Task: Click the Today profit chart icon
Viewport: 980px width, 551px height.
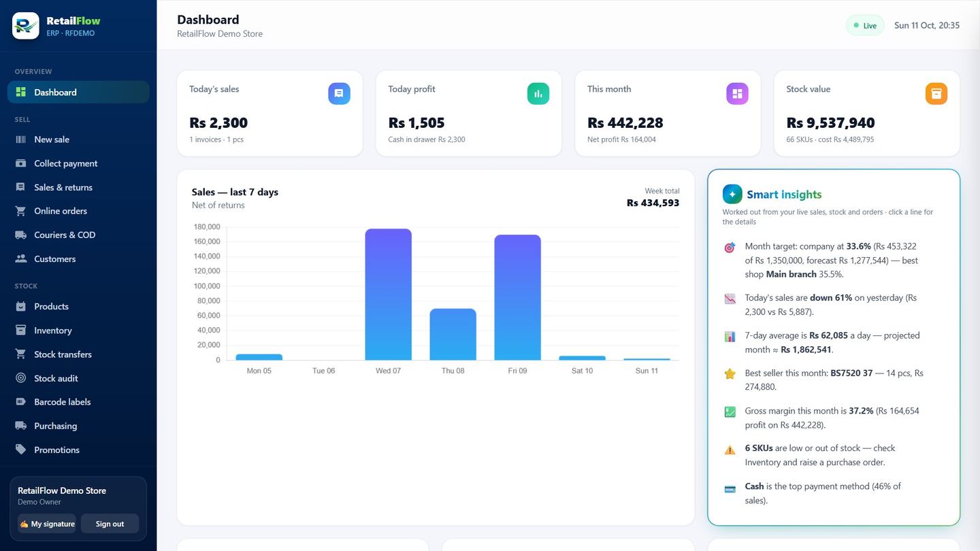Action: point(538,94)
